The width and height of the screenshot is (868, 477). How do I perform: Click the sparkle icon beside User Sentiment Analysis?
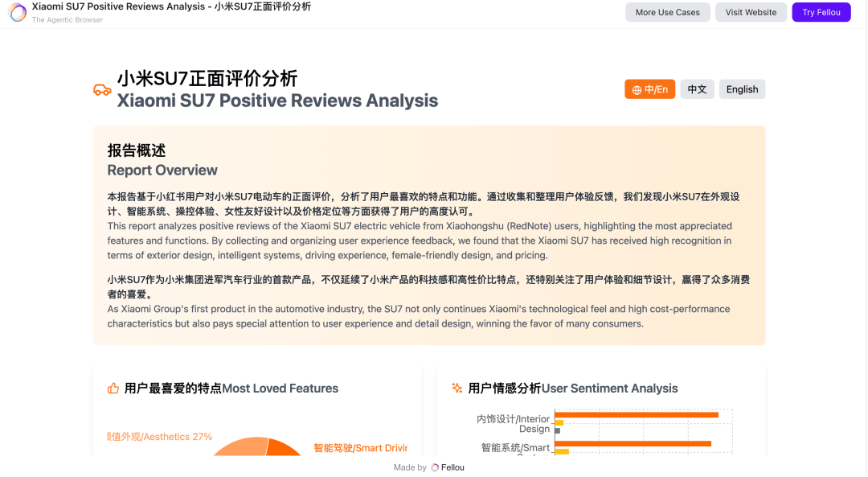[457, 388]
